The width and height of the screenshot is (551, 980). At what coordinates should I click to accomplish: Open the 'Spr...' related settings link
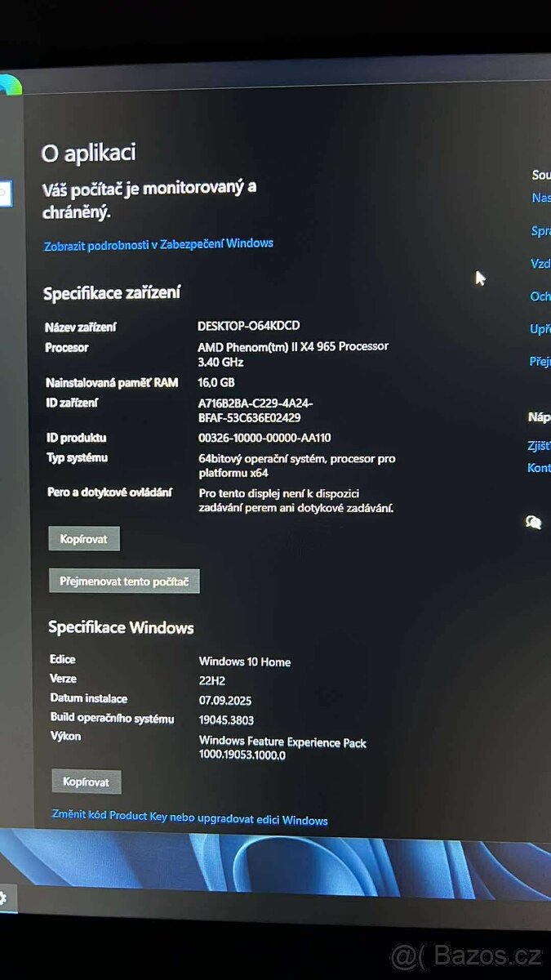click(x=540, y=231)
